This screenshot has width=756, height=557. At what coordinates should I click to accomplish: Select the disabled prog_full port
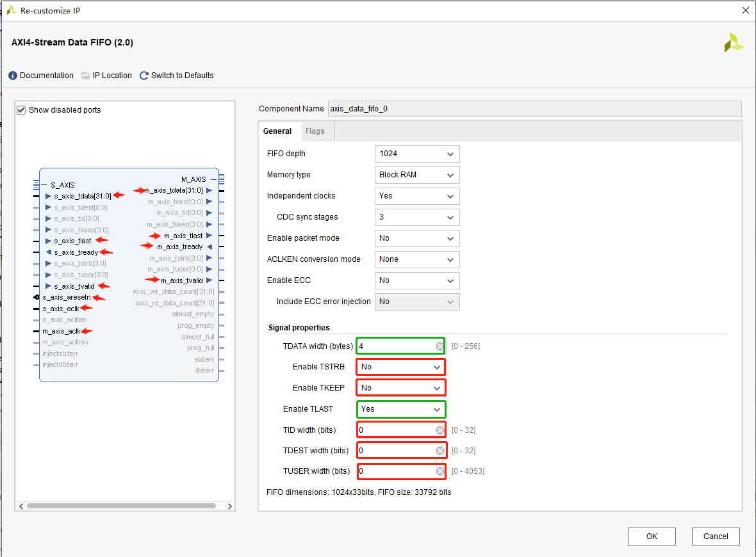click(201, 348)
